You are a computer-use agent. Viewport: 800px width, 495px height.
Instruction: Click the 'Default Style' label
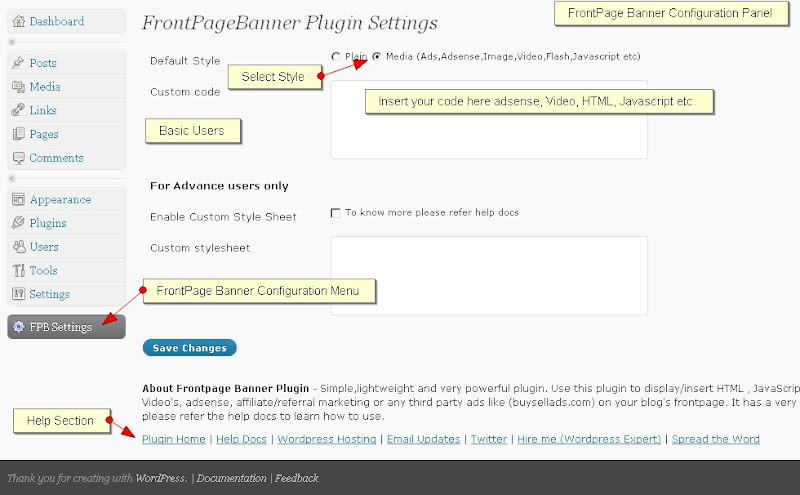[185, 61]
